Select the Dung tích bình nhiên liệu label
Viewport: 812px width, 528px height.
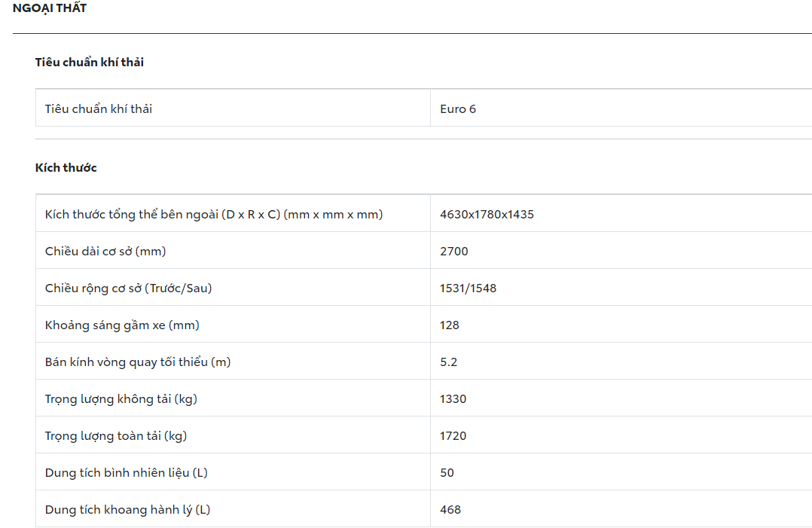pyautogui.click(x=126, y=473)
